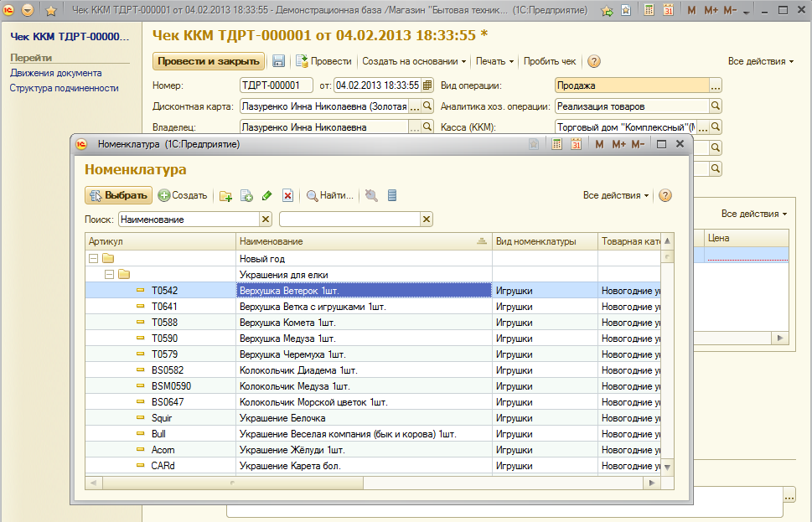Click magnifier next to 'Аналитика хоз. операции' field

[715, 106]
